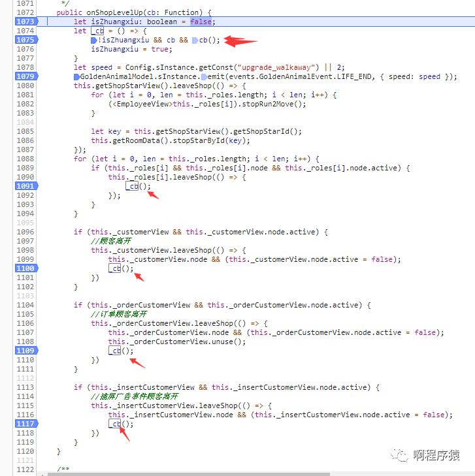The height and width of the screenshot is (476, 475).
Task: Click the '_cb()' call on line 1100
Action: [x=119, y=268]
